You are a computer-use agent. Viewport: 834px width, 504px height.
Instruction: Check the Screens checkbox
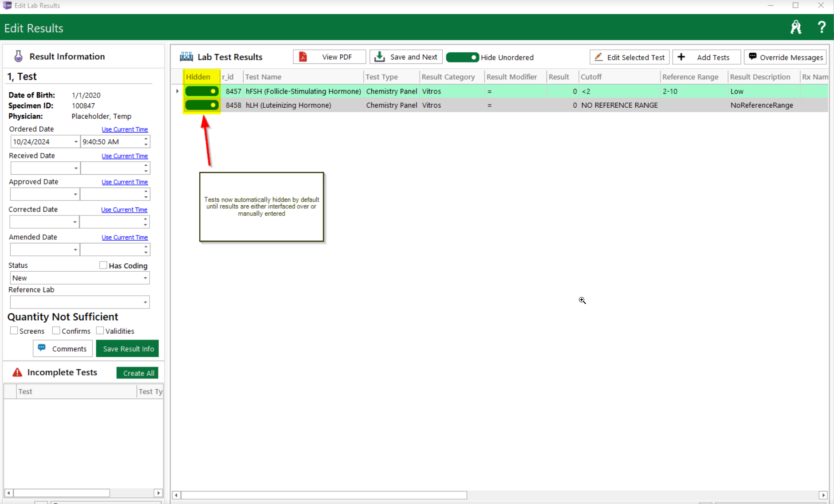(14, 331)
